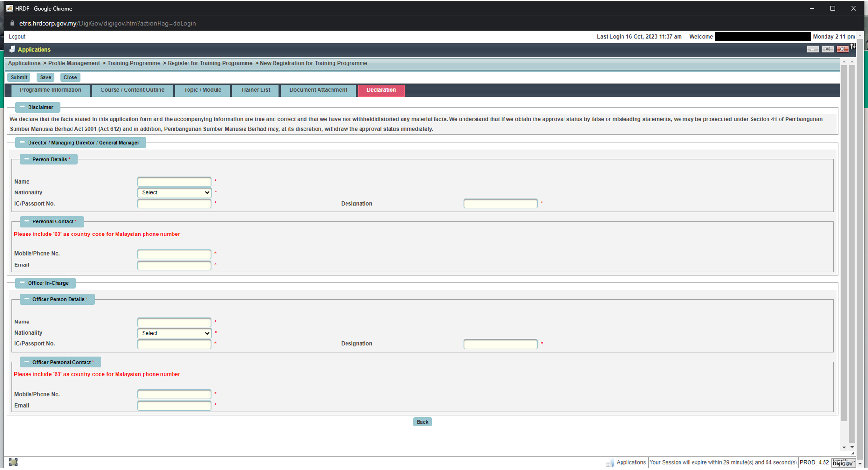The width and height of the screenshot is (868, 470).
Task: Click the HRDF favicon in Chrome title bar
Action: point(9,8)
